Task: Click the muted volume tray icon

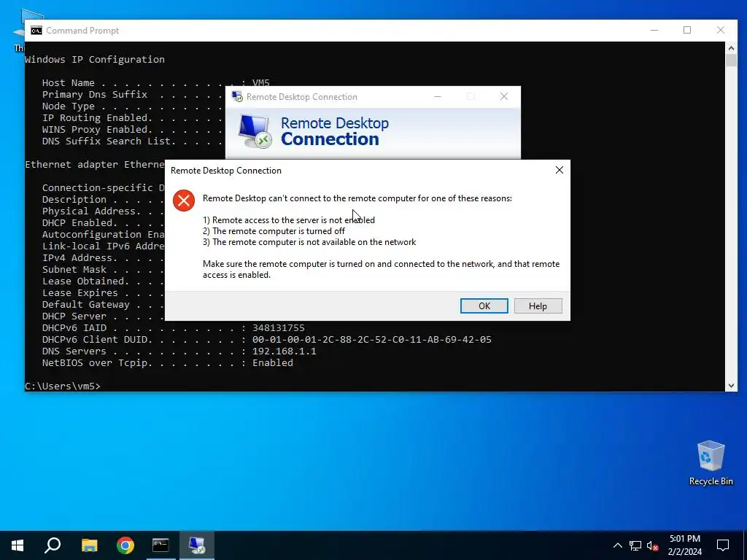Action: point(653,545)
